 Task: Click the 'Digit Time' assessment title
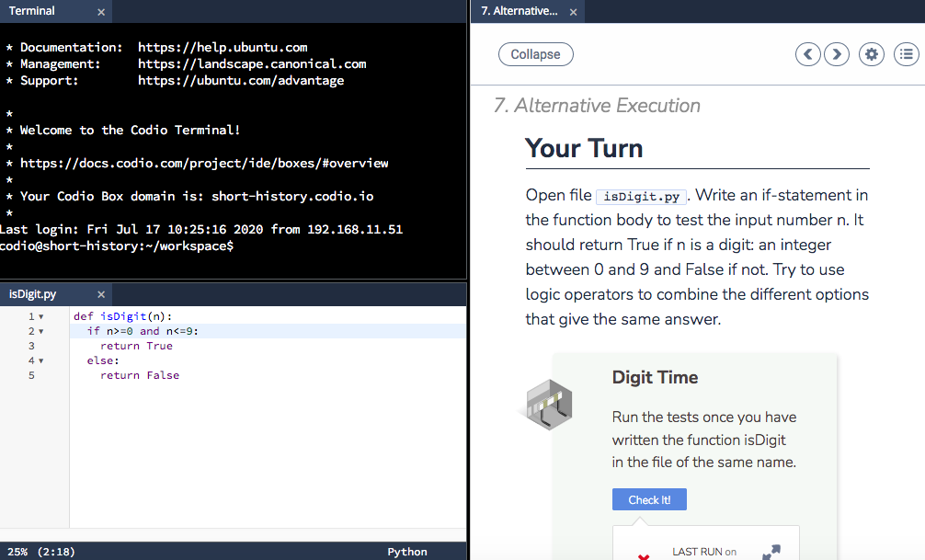pyautogui.click(x=655, y=377)
